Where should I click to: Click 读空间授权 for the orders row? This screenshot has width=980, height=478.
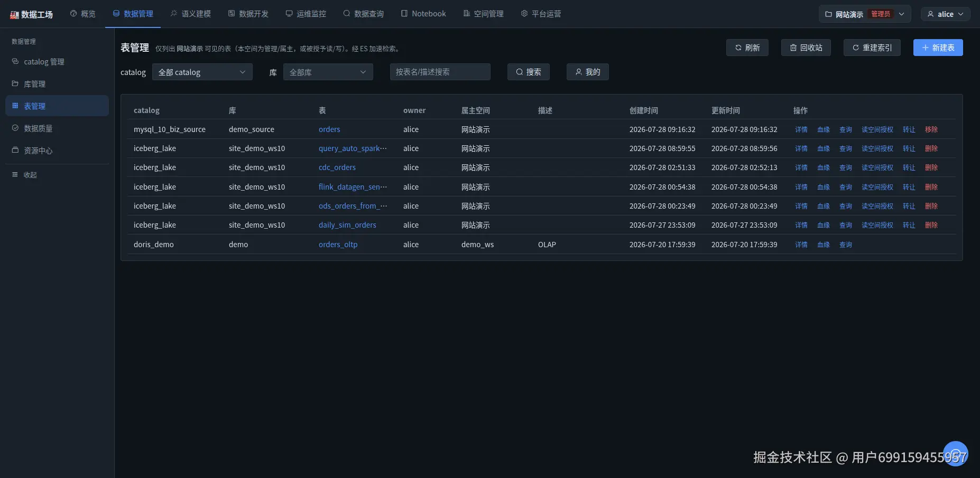click(x=877, y=129)
